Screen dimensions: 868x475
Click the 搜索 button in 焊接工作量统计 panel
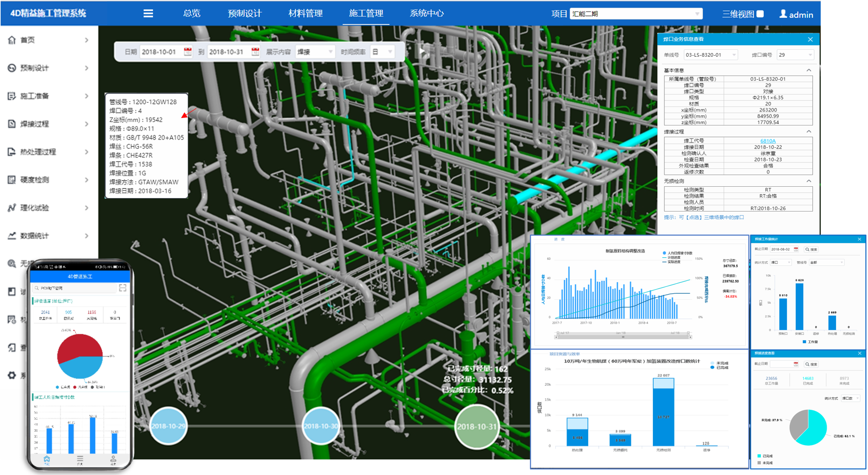coord(811,249)
